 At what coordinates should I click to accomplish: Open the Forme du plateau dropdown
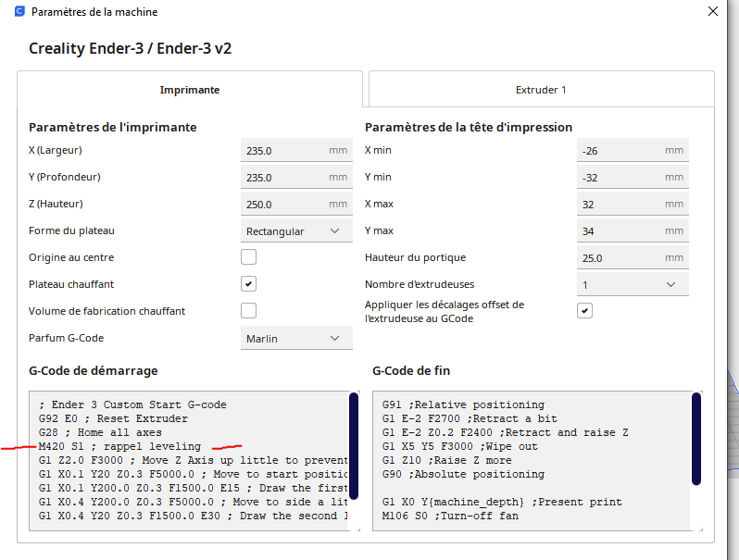coord(296,231)
